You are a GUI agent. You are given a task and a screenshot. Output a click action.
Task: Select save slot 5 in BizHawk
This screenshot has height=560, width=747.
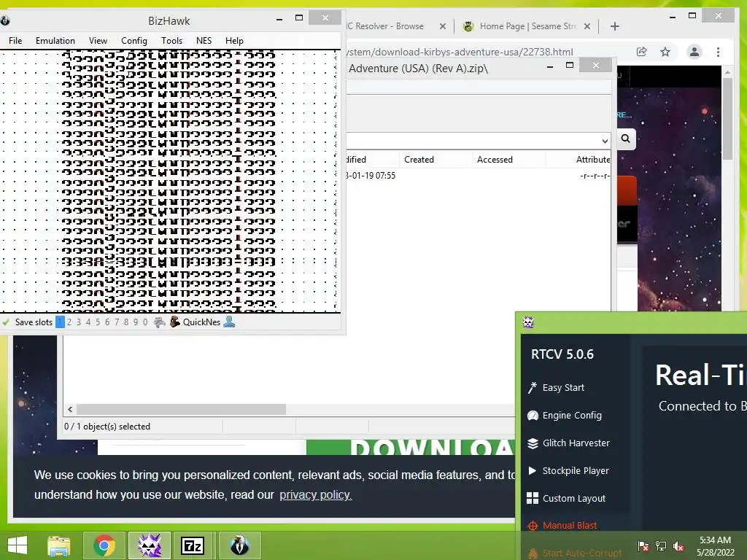98,322
